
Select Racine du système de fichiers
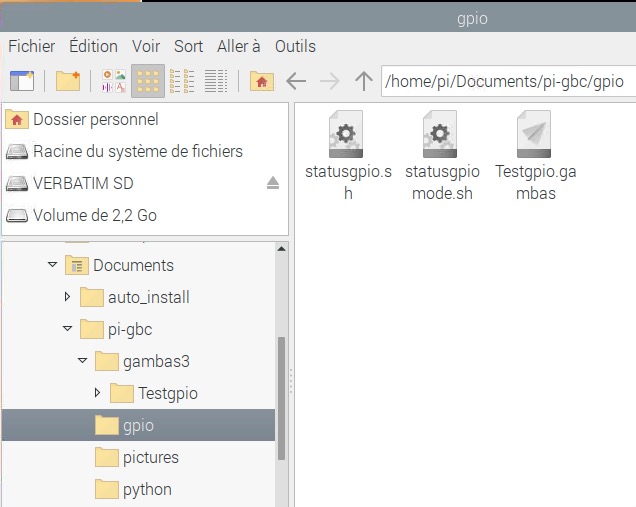137,152
